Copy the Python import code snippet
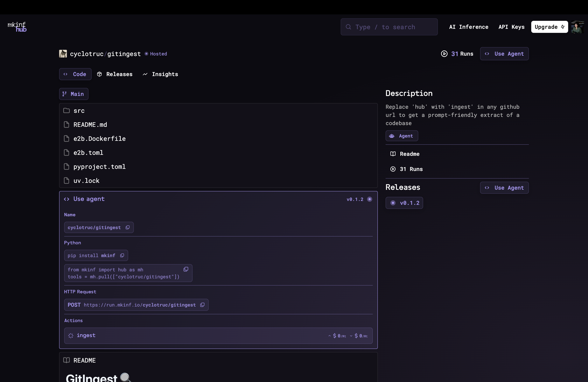This screenshot has height=382, width=588. click(x=186, y=269)
